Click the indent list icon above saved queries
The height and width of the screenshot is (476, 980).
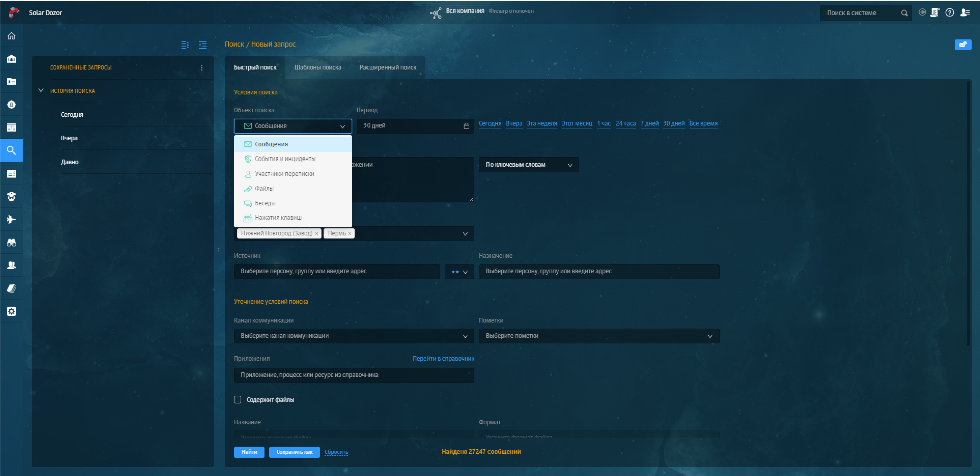pos(203,45)
